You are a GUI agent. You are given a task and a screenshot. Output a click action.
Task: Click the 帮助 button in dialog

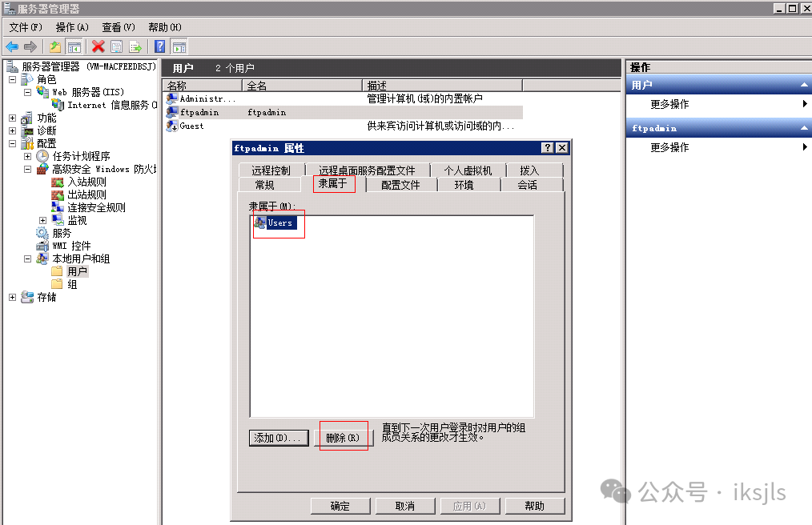[534, 506]
